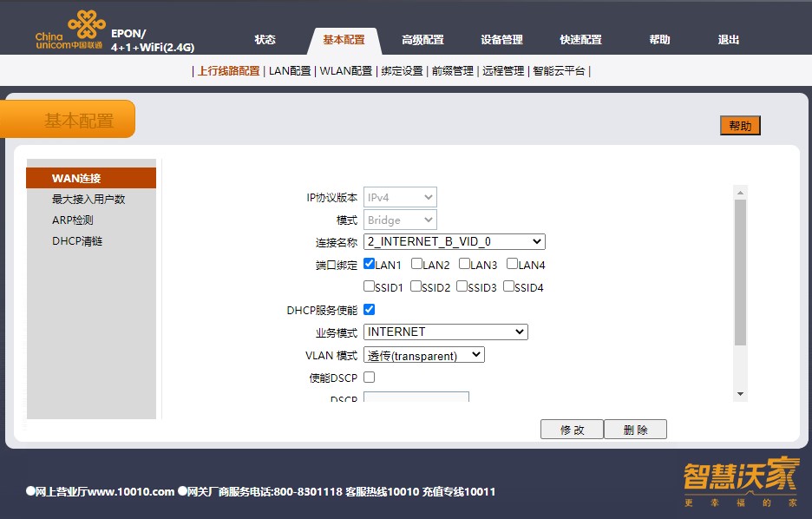The height and width of the screenshot is (519, 812).
Task: Switch to the 状态 tab
Action: point(265,40)
